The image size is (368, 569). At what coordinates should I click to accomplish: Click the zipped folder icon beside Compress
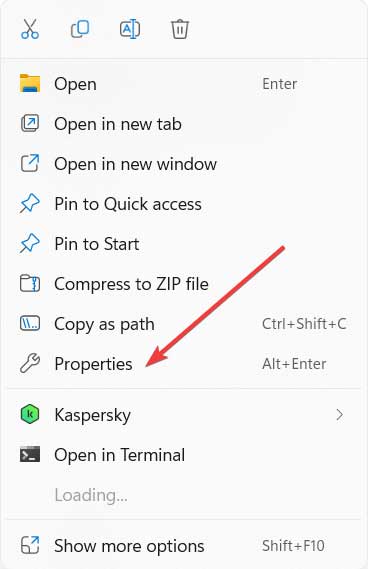point(30,283)
